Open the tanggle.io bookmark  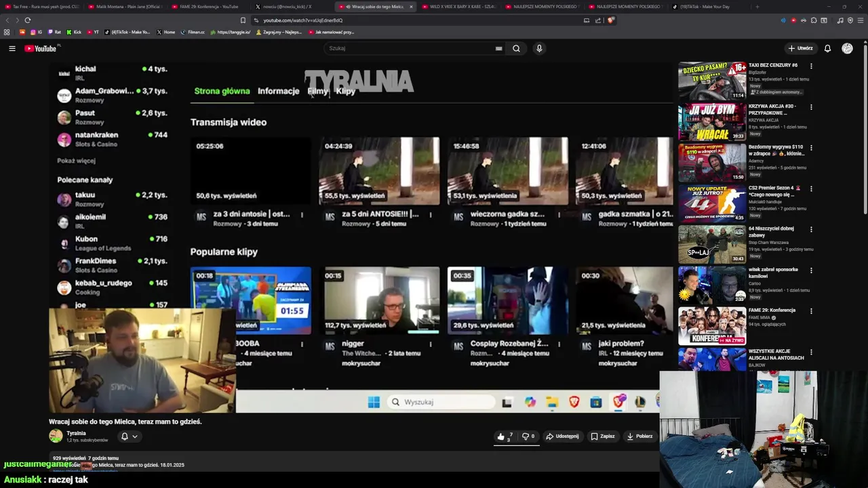coord(231,32)
